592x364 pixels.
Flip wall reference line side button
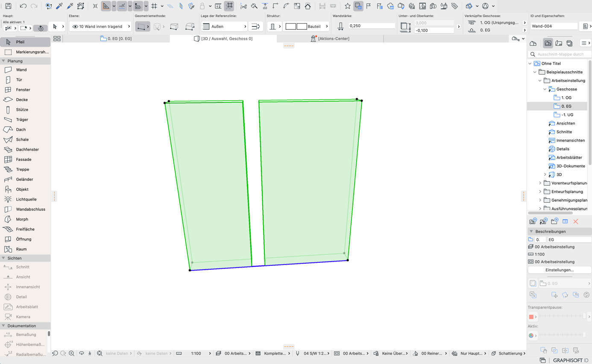255,26
